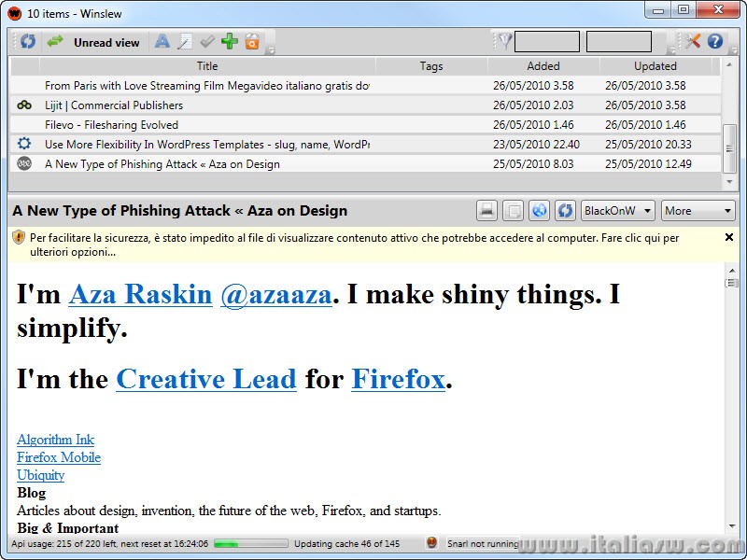Open the Creative Lead link
747x560 pixels.
[206, 379]
